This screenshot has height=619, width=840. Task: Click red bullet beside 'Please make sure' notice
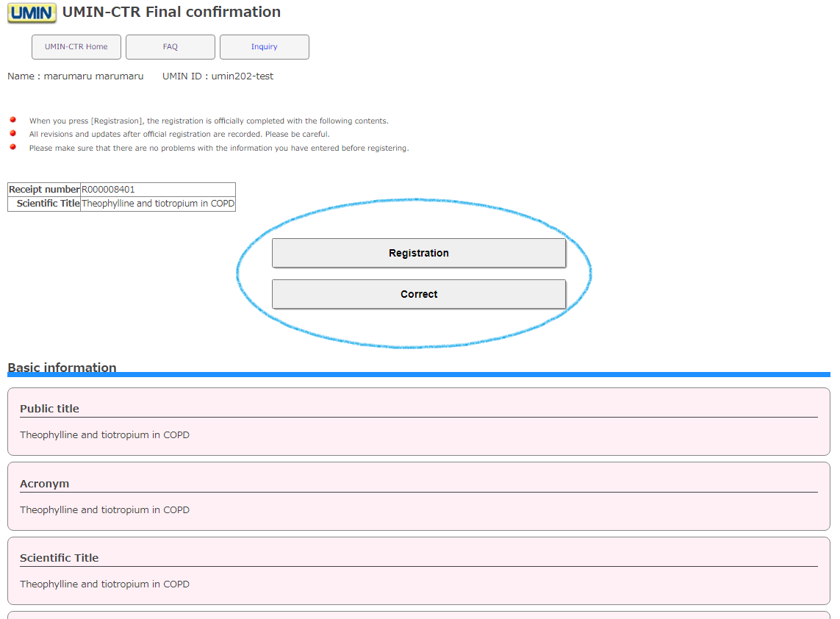[x=12, y=147]
